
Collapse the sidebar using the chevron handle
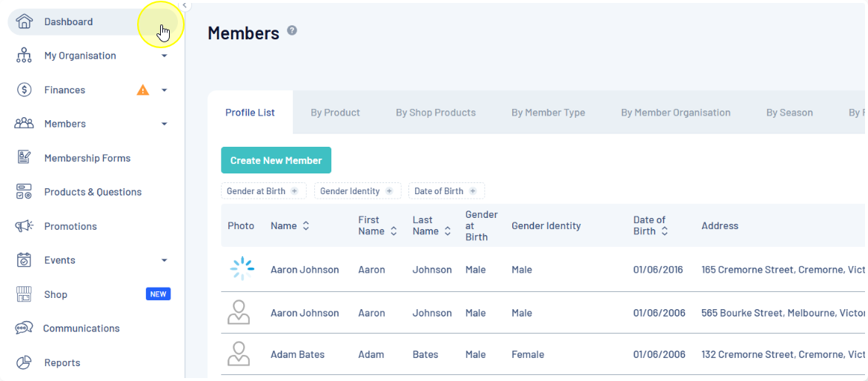tap(185, 5)
